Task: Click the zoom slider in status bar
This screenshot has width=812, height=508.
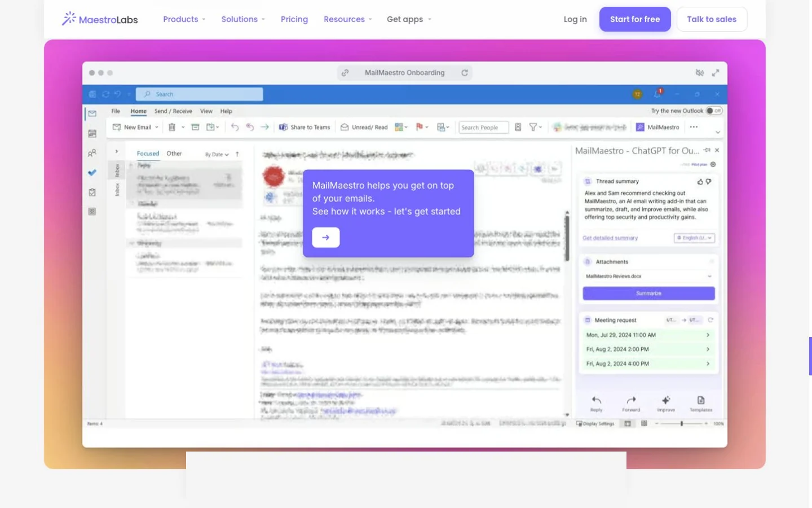Action: 681,423
